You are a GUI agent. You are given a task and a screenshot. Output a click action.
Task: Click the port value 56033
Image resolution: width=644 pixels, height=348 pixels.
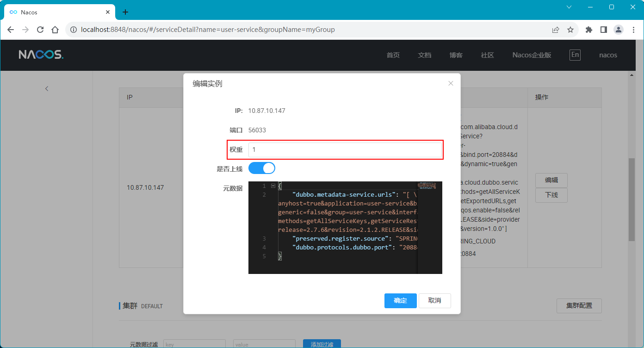257,130
